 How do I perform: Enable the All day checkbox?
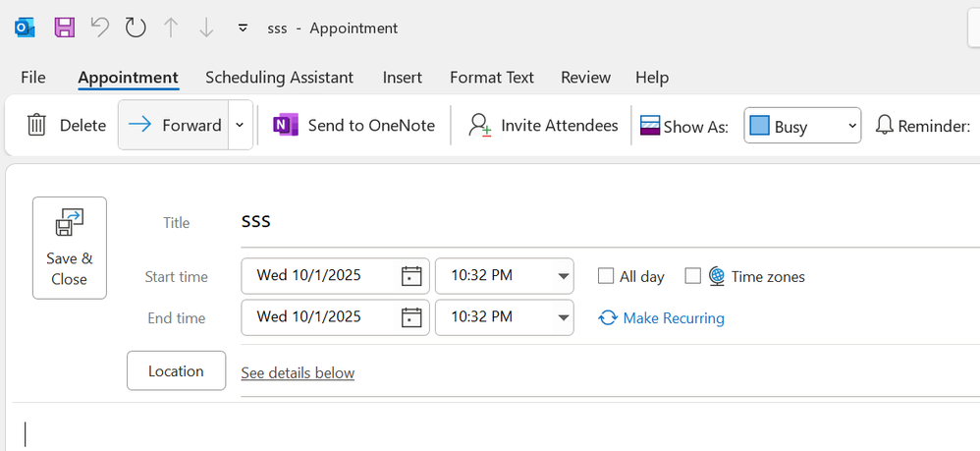(606, 276)
